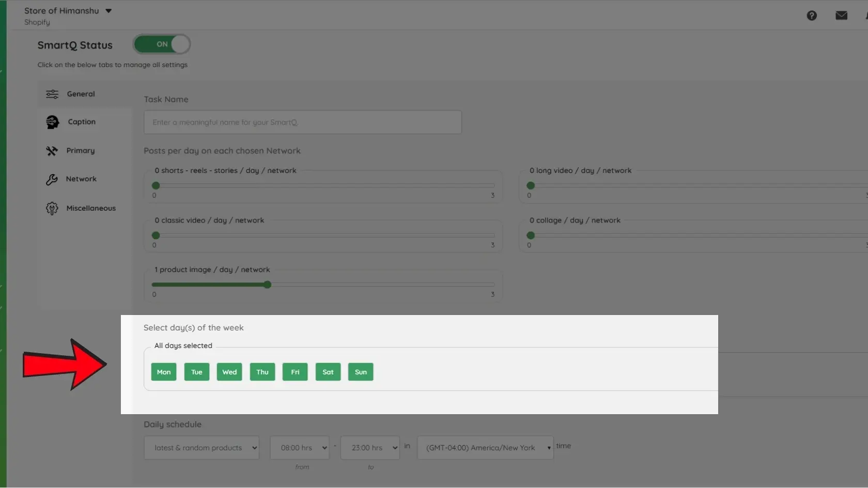
Task: Toggle the Wed day button
Action: tap(229, 372)
